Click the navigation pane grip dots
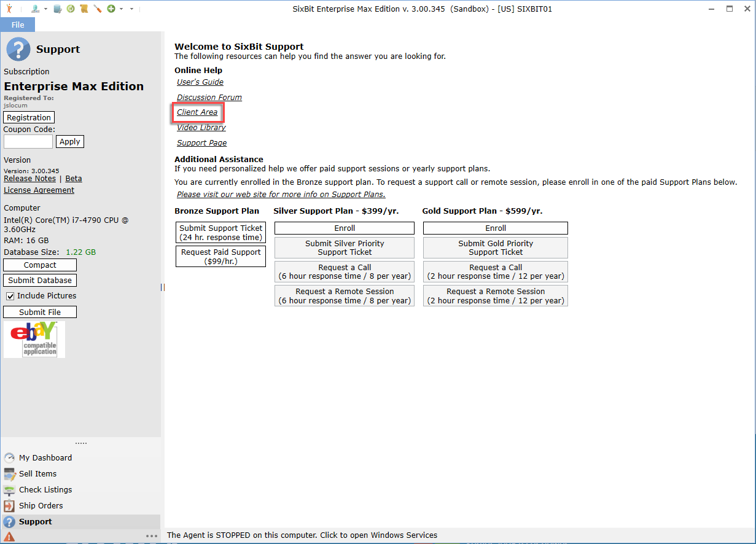The width and height of the screenshot is (756, 544). 80,443
